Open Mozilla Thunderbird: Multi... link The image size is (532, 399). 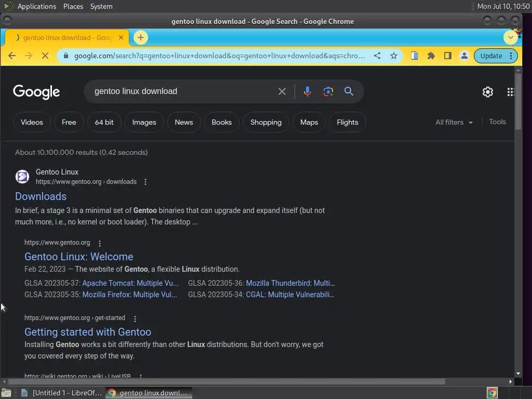click(290, 283)
